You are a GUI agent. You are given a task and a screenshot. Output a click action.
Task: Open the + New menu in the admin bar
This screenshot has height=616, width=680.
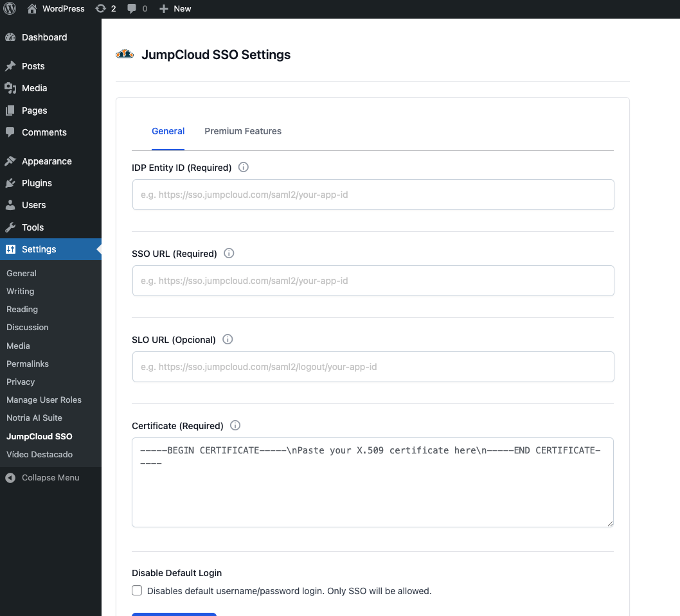pyautogui.click(x=175, y=8)
